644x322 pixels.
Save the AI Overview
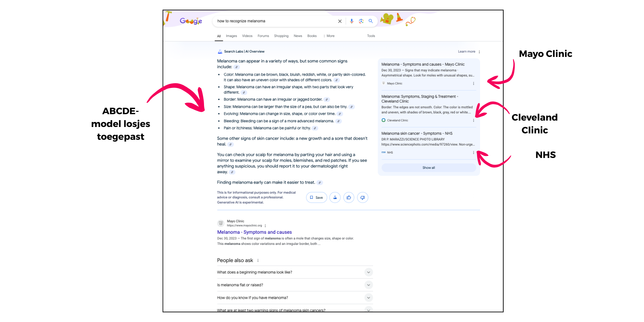click(316, 198)
